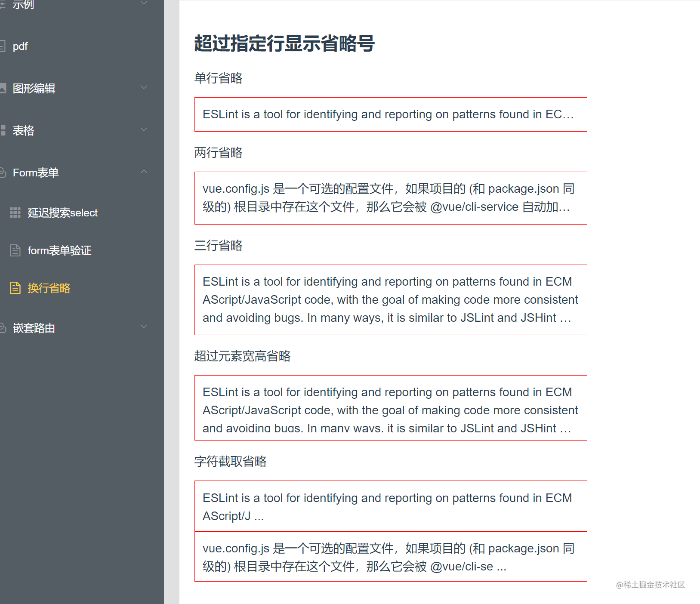
Task: Open the 嵌套路由 sidebar menu
Action: pos(34,328)
